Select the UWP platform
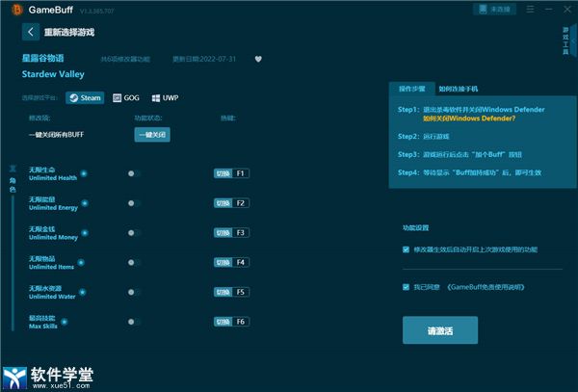Screen dimensions: 578x392 (165, 97)
